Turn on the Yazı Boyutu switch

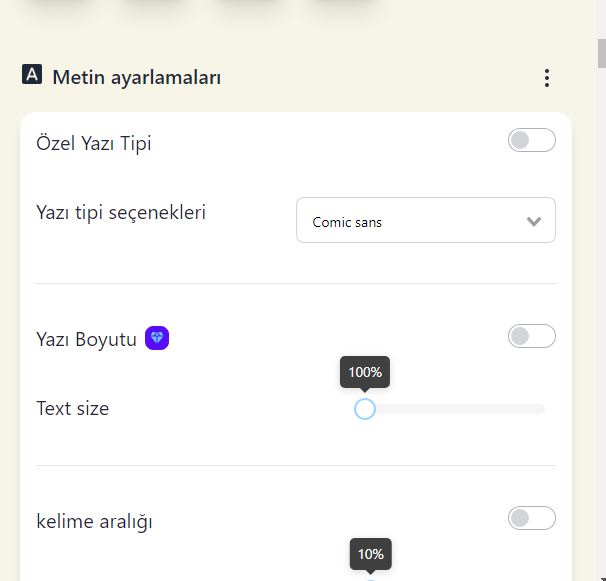(532, 336)
